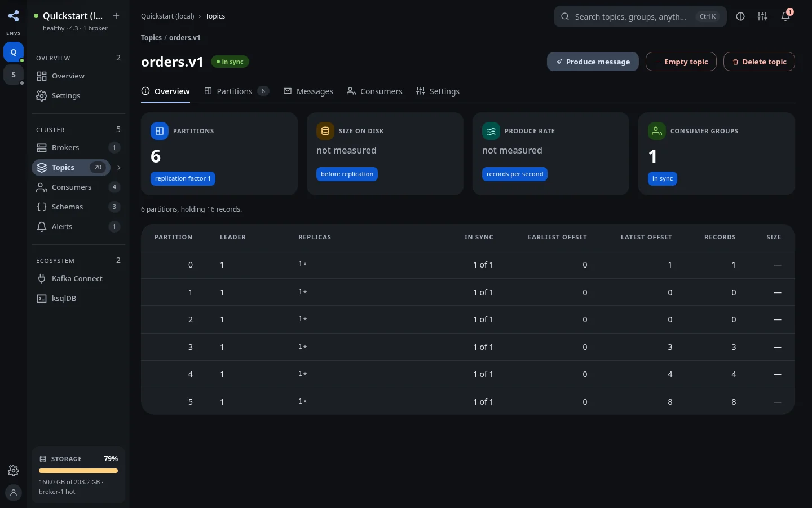Image resolution: width=812 pixels, height=508 pixels.
Task: Toggle theme with the contrast icon
Action: point(740,16)
